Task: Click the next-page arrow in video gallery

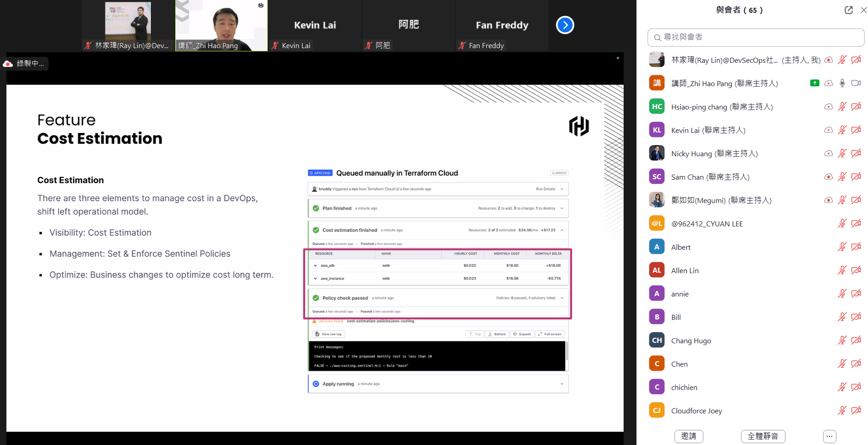Action: [x=565, y=25]
